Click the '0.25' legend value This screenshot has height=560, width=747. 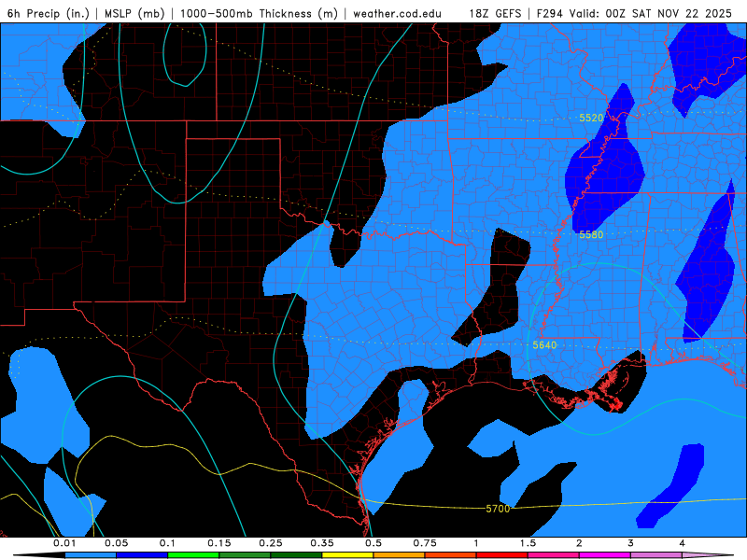[271, 543]
